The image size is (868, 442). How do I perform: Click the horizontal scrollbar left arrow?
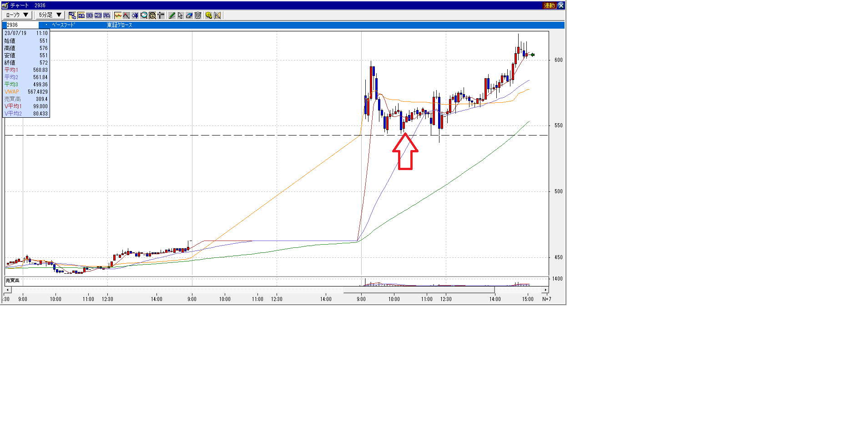(x=8, y=290)
